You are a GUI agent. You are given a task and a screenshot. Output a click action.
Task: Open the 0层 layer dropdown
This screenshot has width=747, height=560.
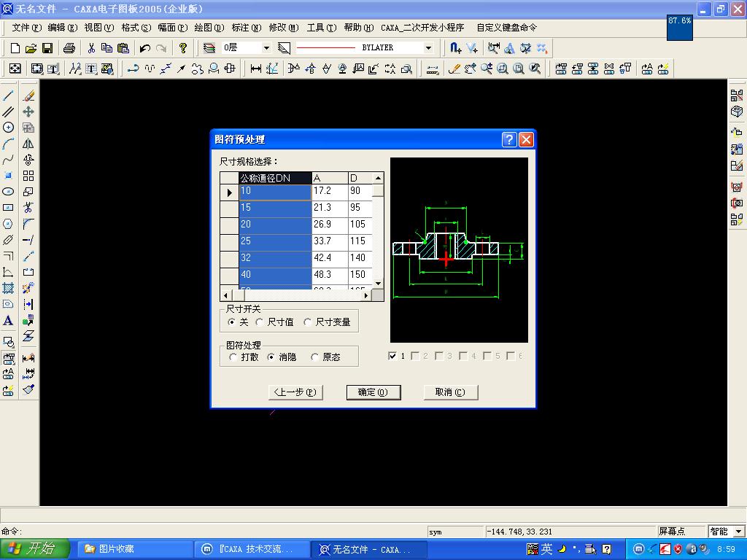(266, 47)
